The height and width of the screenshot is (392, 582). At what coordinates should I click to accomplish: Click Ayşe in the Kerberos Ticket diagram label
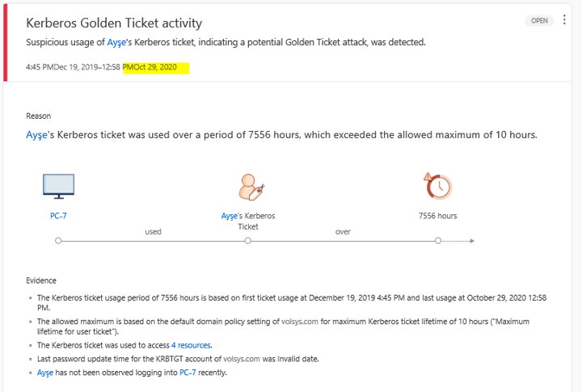pos(230,216)
